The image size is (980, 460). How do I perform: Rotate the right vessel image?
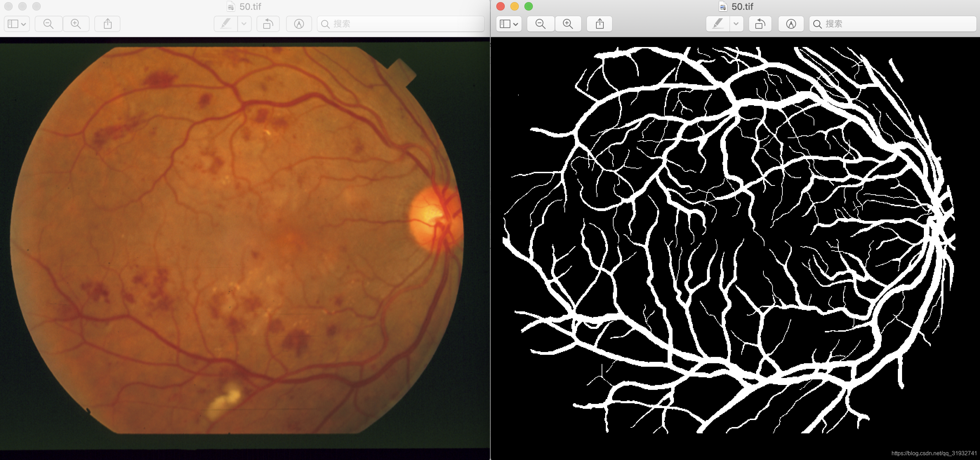pos(760,24)
